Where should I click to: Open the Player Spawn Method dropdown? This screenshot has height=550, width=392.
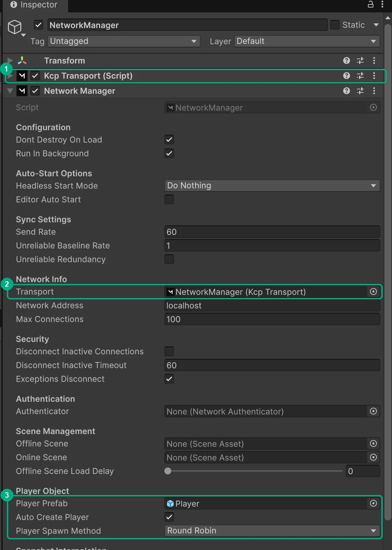pyautogui.click(x=272, y=531)
